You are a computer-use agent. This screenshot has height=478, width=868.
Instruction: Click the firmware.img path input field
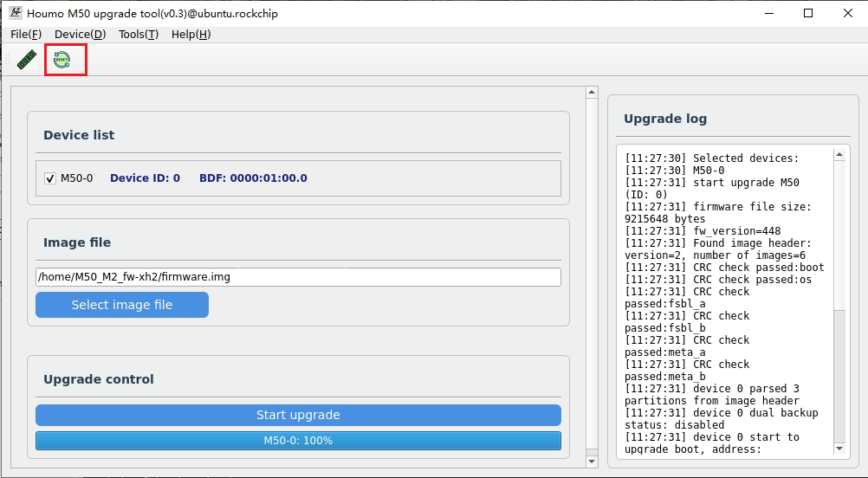click(298, 277)
